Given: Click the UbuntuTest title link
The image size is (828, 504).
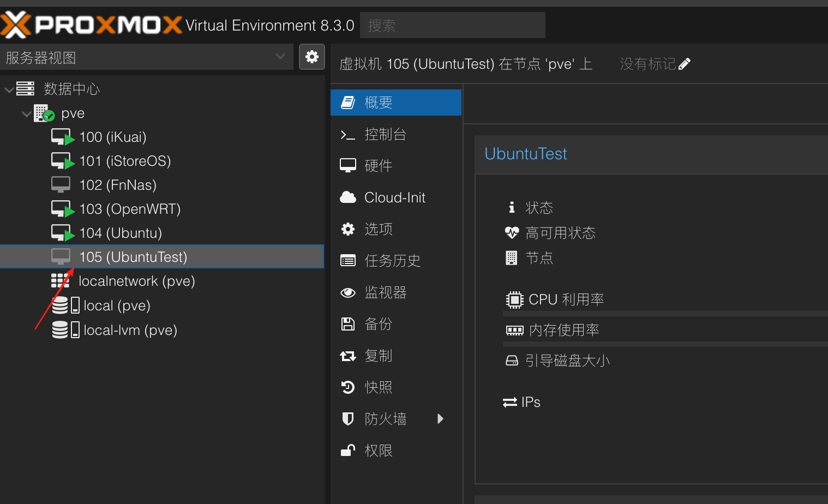Looking at the screenshot, I should point(525,154).
